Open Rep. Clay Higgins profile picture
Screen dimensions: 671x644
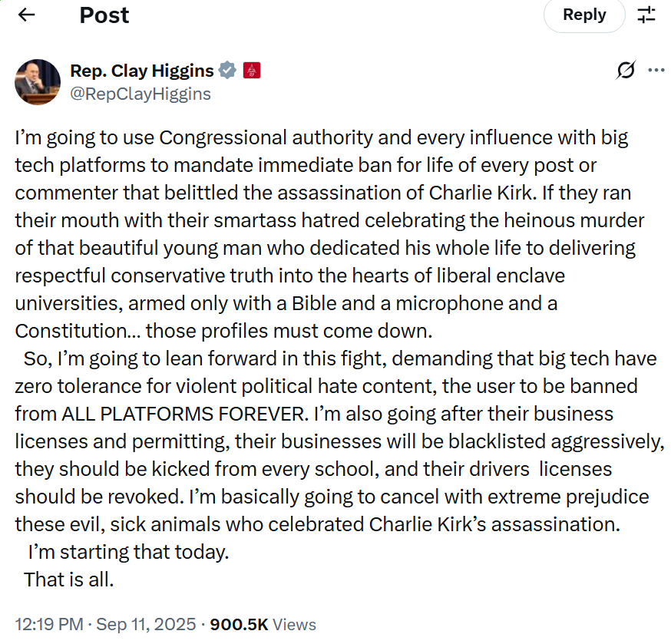38,82
